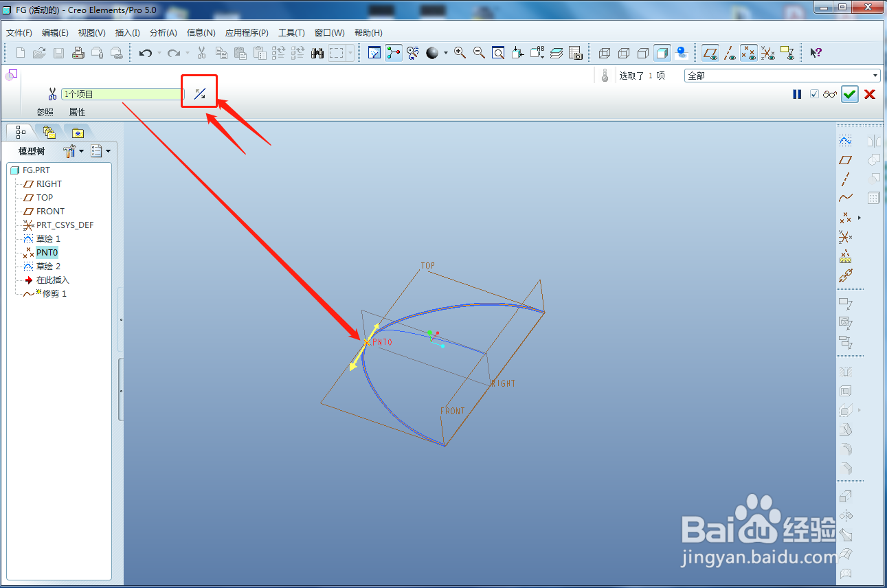
Task: Switch to the Folder browser tab
Action: coord(49,133)
